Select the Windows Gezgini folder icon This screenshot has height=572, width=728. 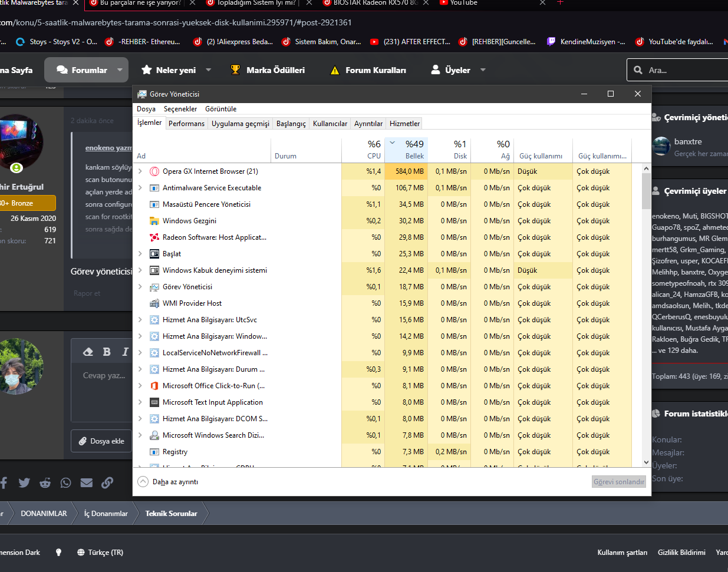point(154,220)
